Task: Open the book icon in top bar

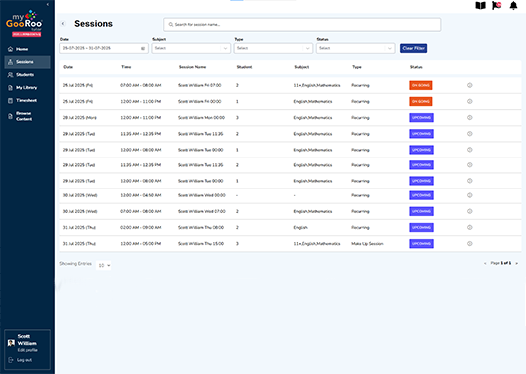Action: pyautogui.click(x=480, y=5)
